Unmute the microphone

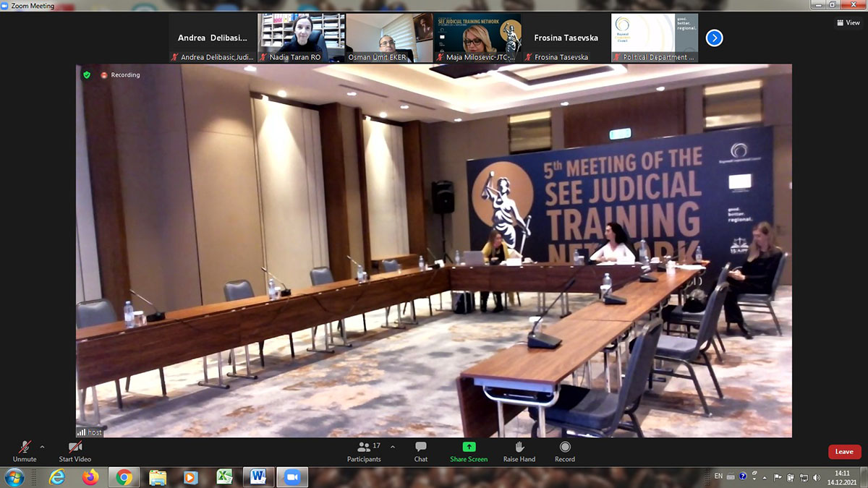(24, 451)
